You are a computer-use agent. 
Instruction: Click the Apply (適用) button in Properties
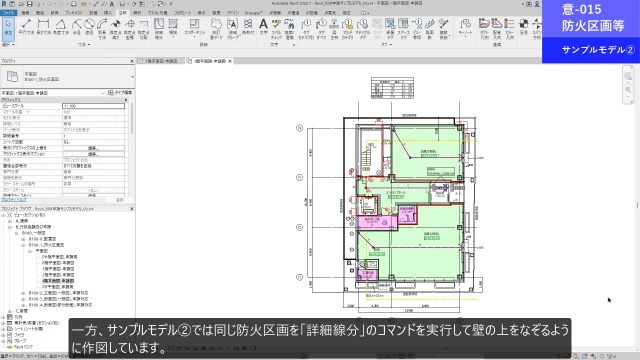[120, 200]
